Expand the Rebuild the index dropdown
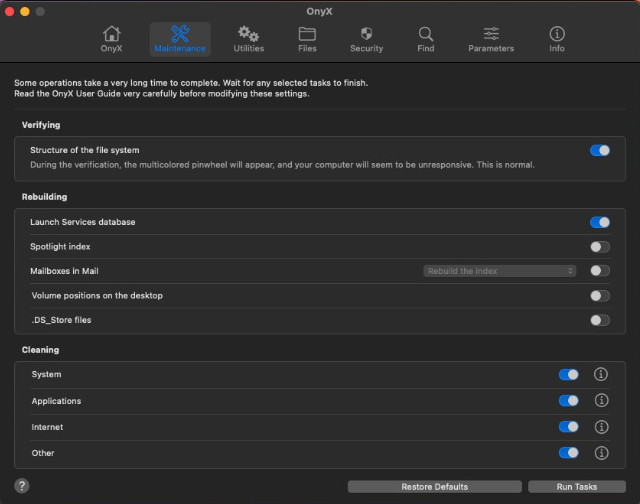The image size is (640, 504). click(x=500, y=271)
